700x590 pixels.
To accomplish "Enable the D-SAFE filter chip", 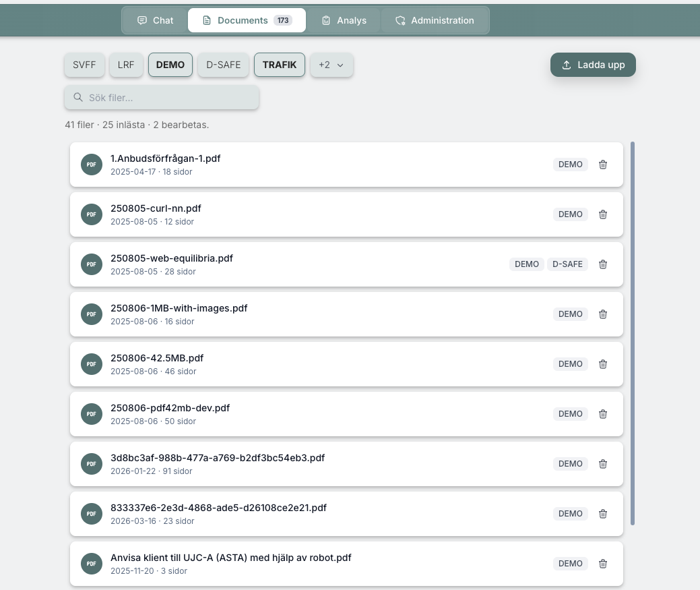I will coord(223,65).
